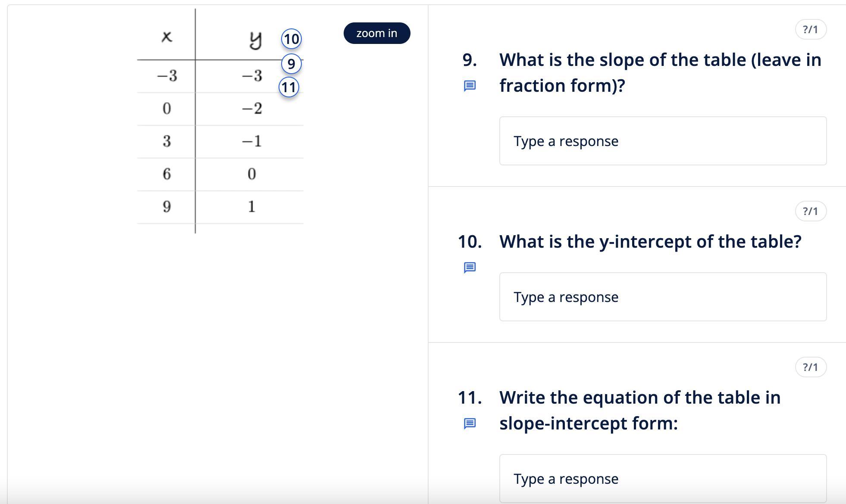Click the ?/1 score badge for question 10
This screenshot has width=846, height=504.
[810, 212]
